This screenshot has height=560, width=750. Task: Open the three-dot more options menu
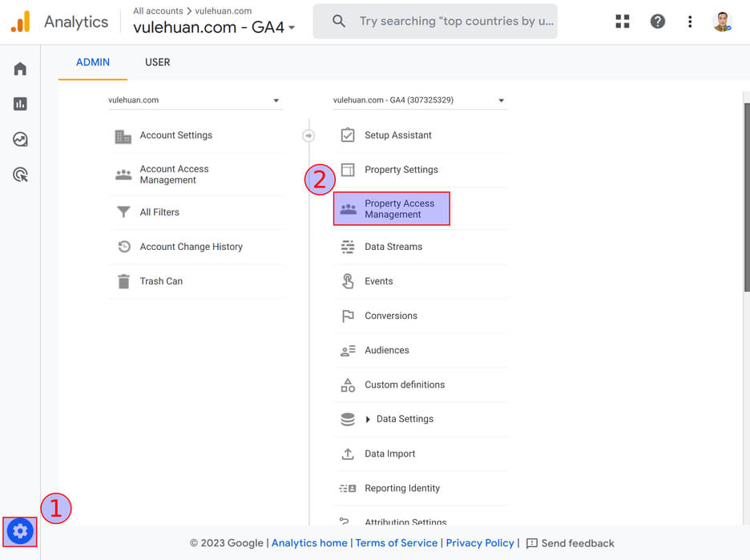[690, 22]
